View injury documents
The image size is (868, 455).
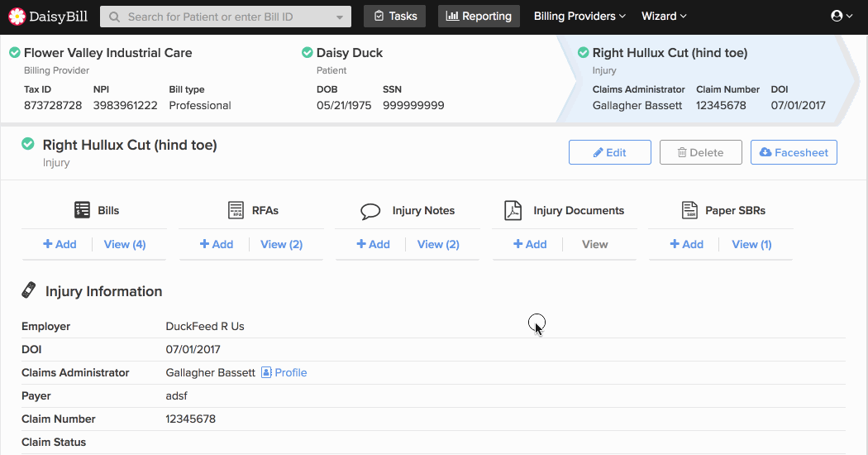[594, 244]
